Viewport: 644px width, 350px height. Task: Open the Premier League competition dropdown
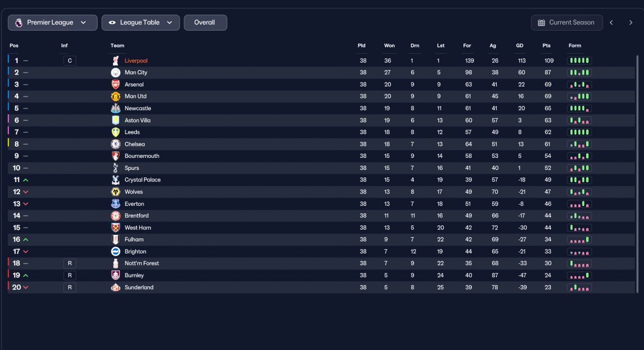[52, 23]
